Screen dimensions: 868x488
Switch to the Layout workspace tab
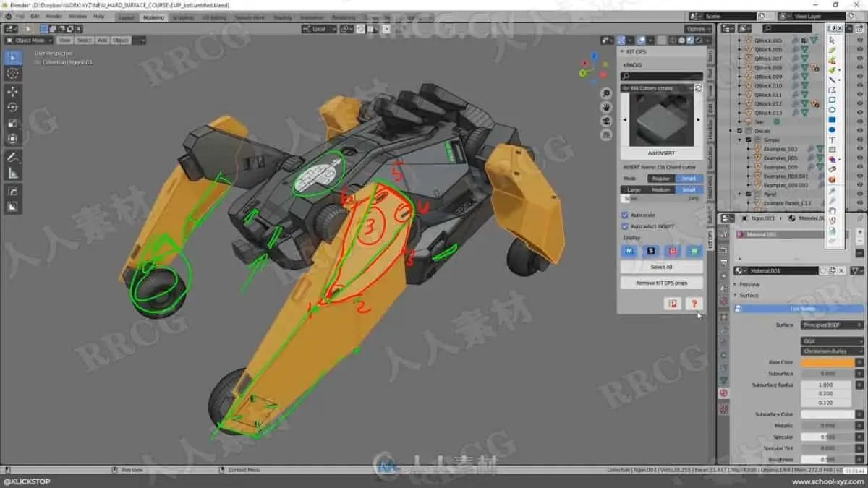click(126, 17)
